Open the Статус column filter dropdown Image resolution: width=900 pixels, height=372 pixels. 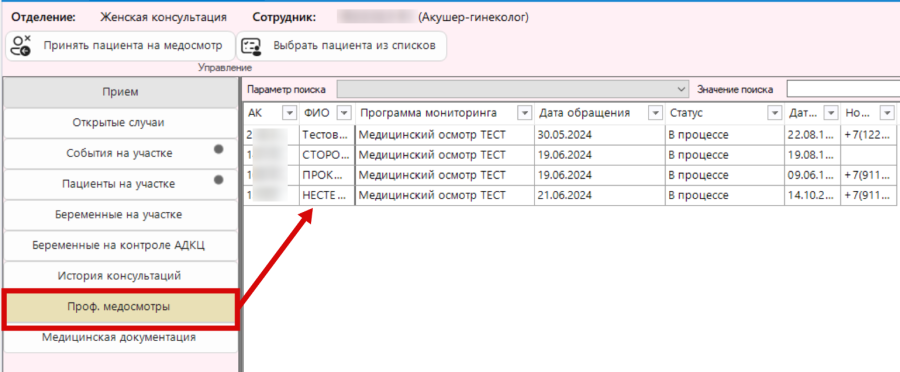[775, 113]
